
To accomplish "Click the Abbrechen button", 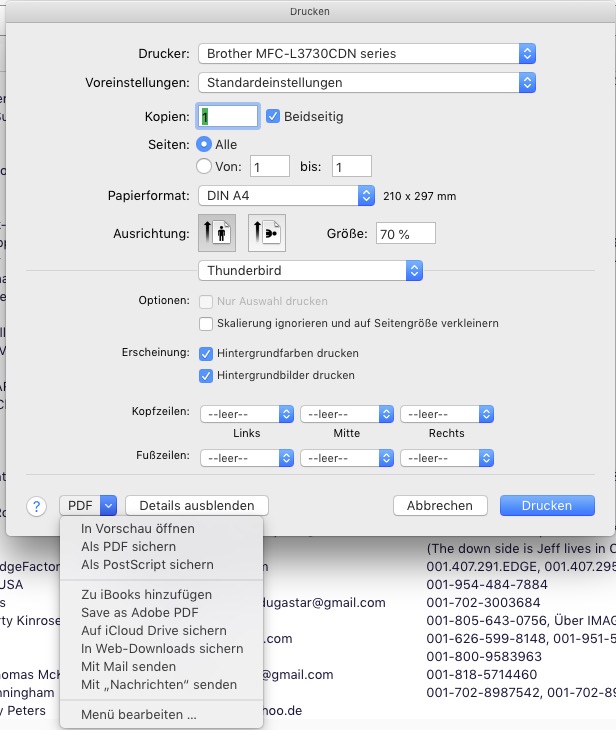I will 440,506.
